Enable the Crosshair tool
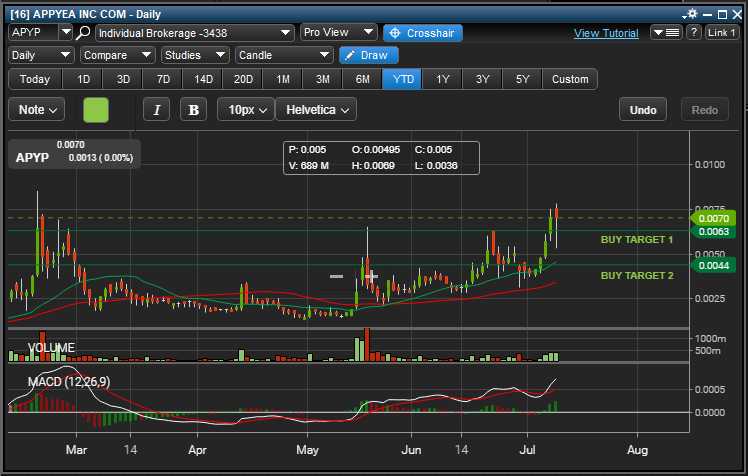The height and width of the screenshot is (476, 748). (x=422, y=33)
